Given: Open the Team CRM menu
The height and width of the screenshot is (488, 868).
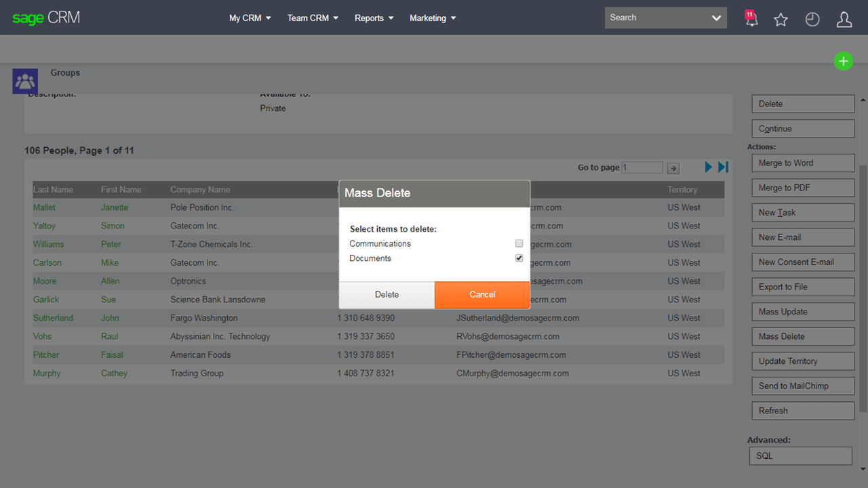Looking at the screenshot, I should 313,18.
